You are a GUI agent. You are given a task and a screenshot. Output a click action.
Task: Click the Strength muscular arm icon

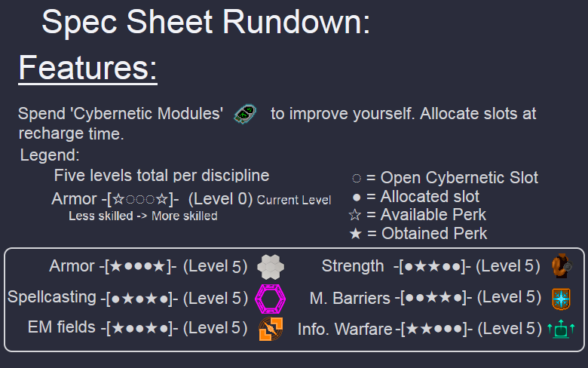pyautogui.click(x=562, y=265)
